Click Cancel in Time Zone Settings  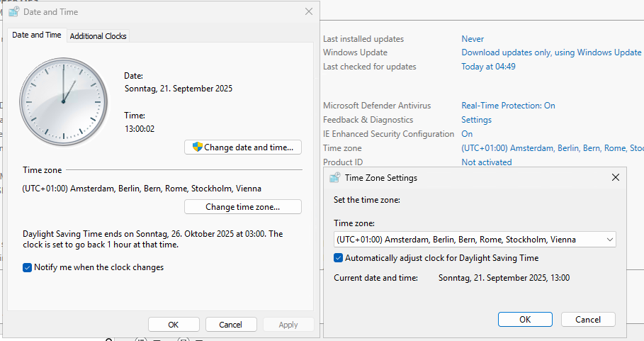tap(587, 319)
